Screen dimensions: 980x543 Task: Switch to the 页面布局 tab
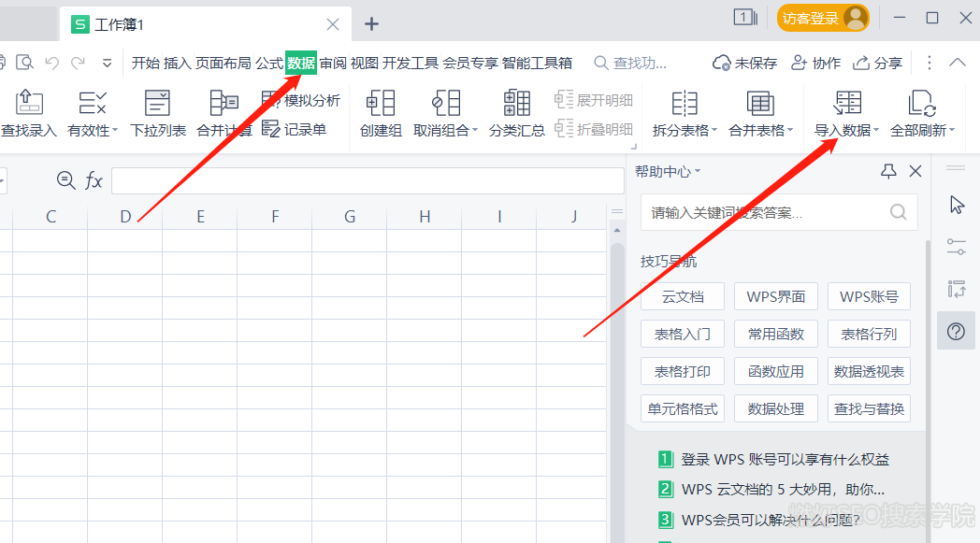click(223, 64)
